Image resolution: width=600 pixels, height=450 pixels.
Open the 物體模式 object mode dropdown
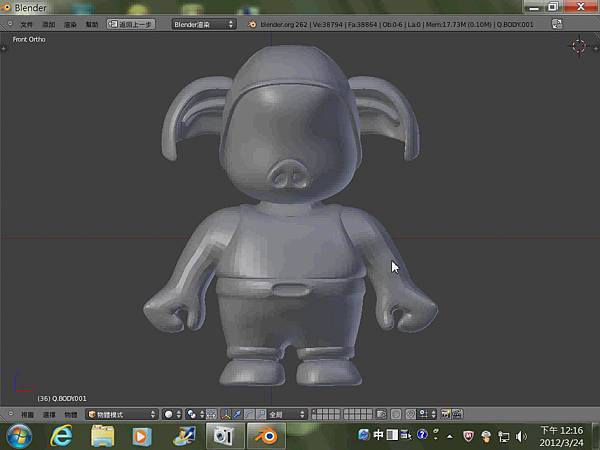point(121,413)
